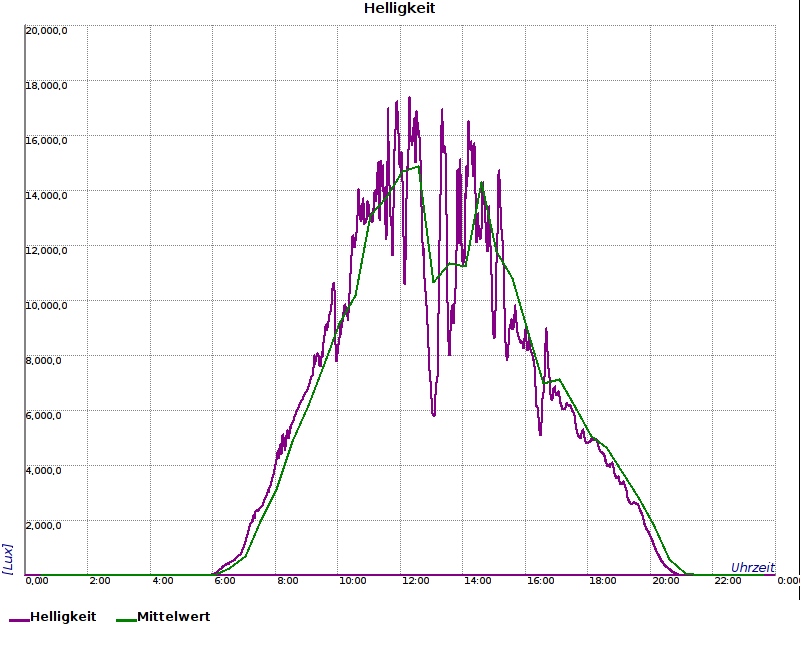Click the [Lux] y-axis unit label
Image resolution: width=800 pixels, height=650 pixels.
(x=7, y=559)
